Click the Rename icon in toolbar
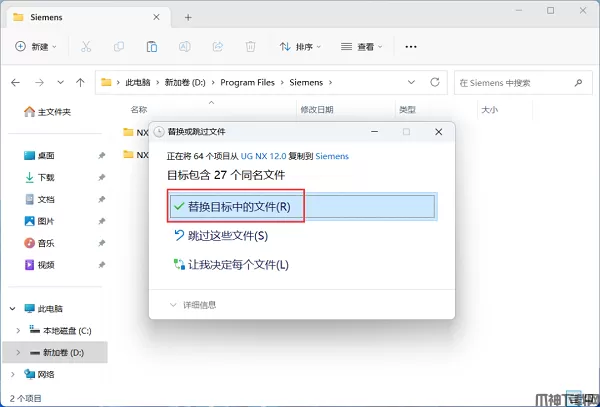Image resolution: width=600 pixels, height=407 pixels. (x=184, y=47)
